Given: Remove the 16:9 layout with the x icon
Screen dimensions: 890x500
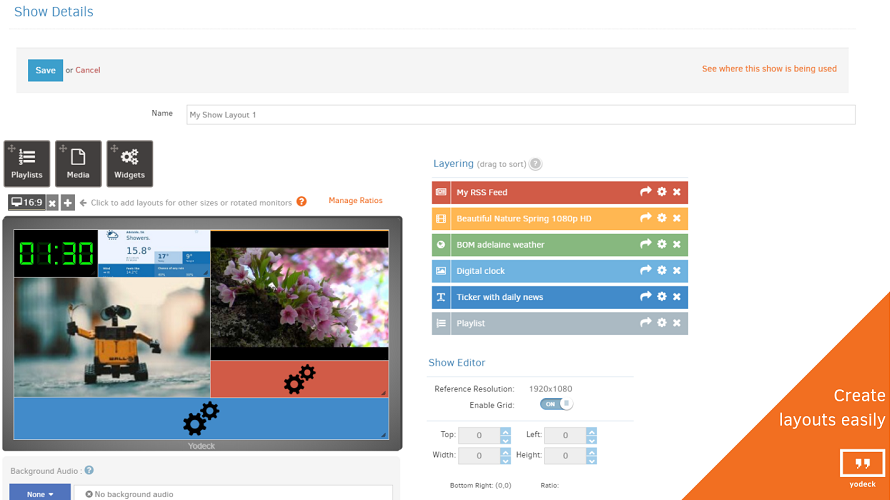Looking at the screenshot, I should pyautogui.click(x=52, y=202).
